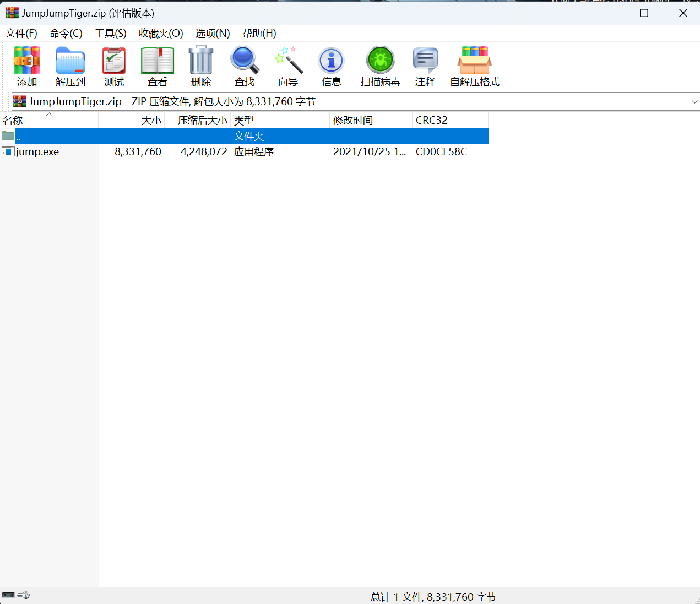
Task: Click the status bar total 总计 1 文件
Action: click(x=433, y=597)
